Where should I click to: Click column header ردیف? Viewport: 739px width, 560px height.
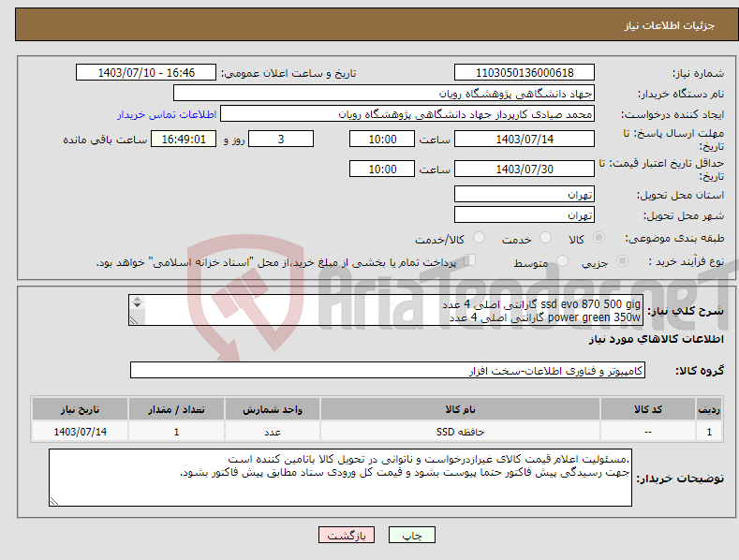[x=709, y=409]
